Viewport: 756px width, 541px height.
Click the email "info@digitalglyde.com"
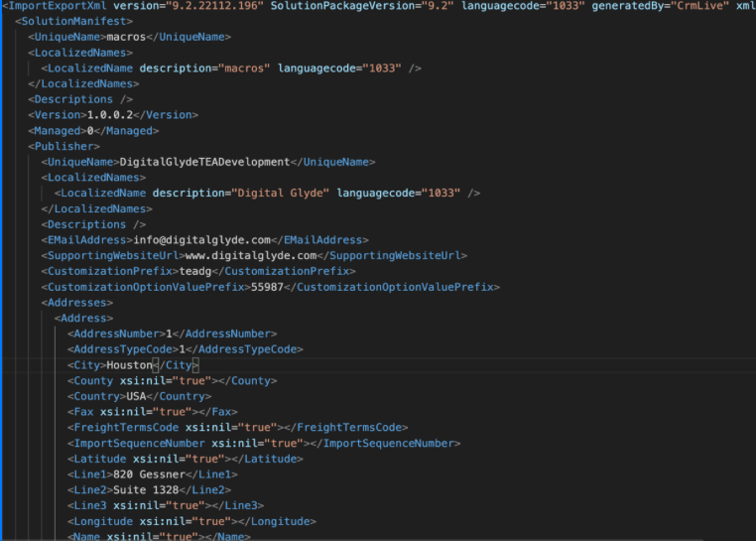(201, 240)
